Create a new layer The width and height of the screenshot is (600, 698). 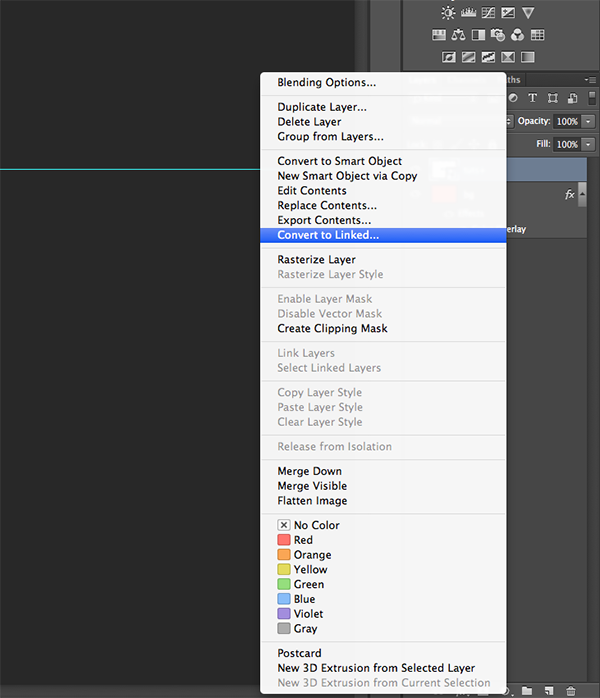tap(549, 690)
